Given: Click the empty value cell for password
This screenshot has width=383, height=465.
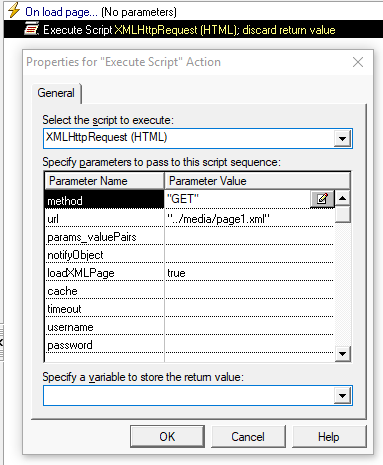Looking at the screenshot, I should pos(249,345).
